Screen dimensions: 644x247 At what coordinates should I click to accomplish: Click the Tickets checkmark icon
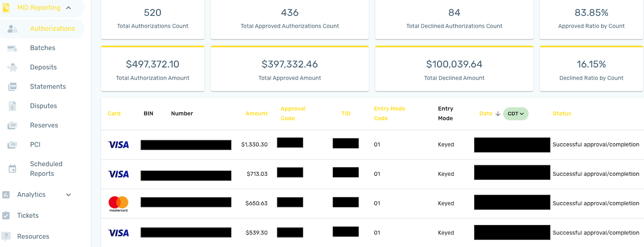click(x=6, y=216)
